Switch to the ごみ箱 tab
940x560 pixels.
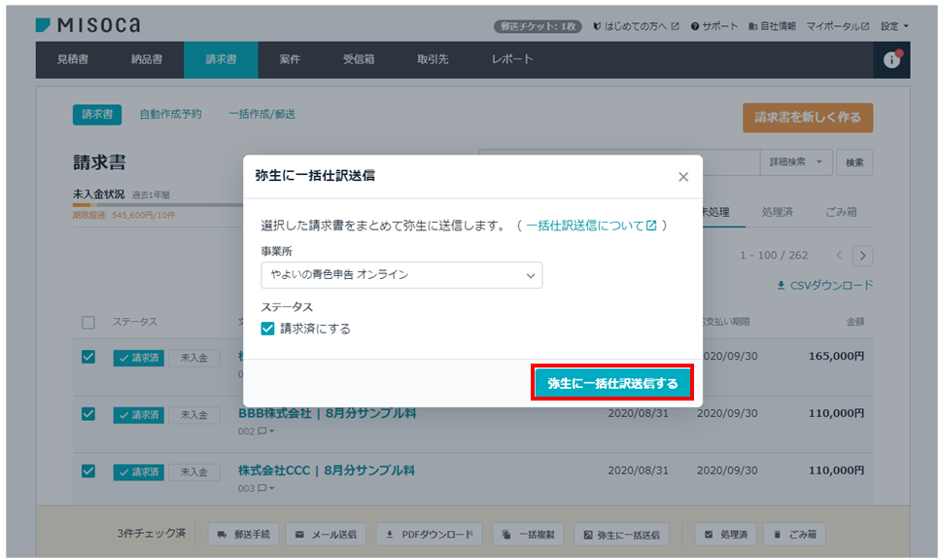coord(841,212)
